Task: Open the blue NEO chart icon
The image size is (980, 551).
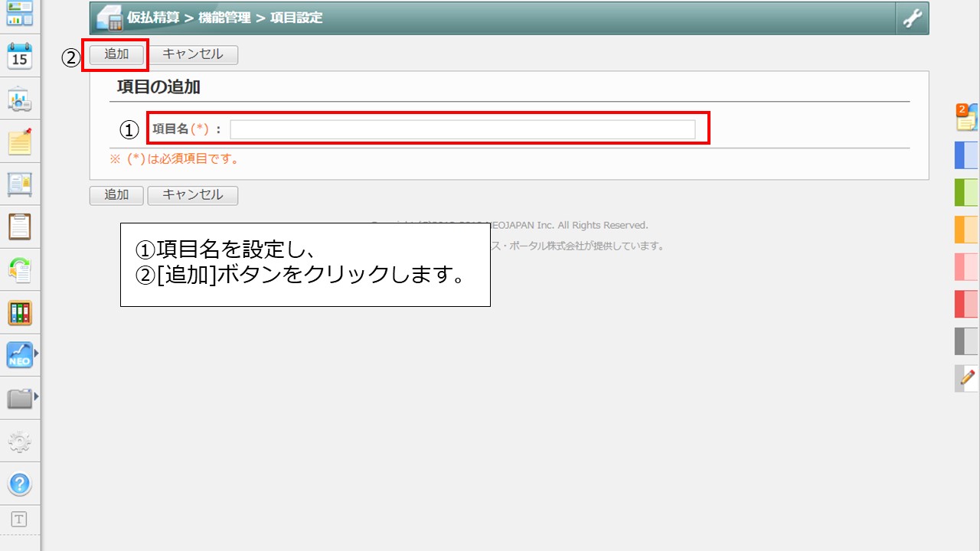Action: coord(19,355)
